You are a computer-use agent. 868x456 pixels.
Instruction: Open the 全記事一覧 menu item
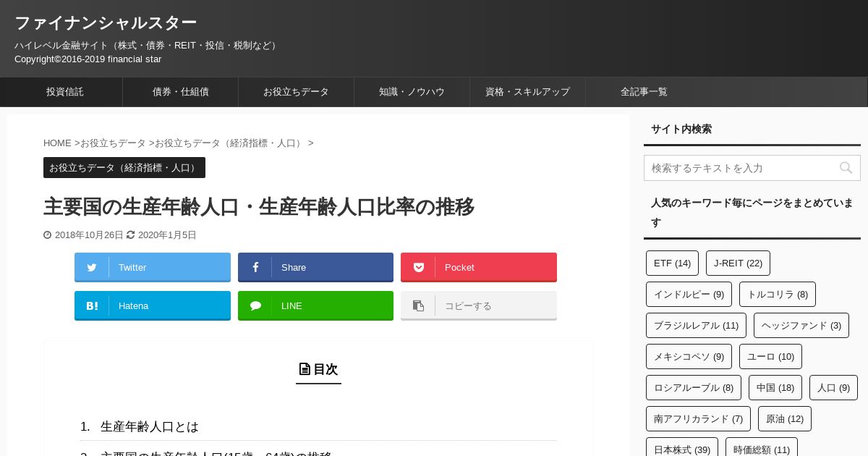click(x=644, y=92)
